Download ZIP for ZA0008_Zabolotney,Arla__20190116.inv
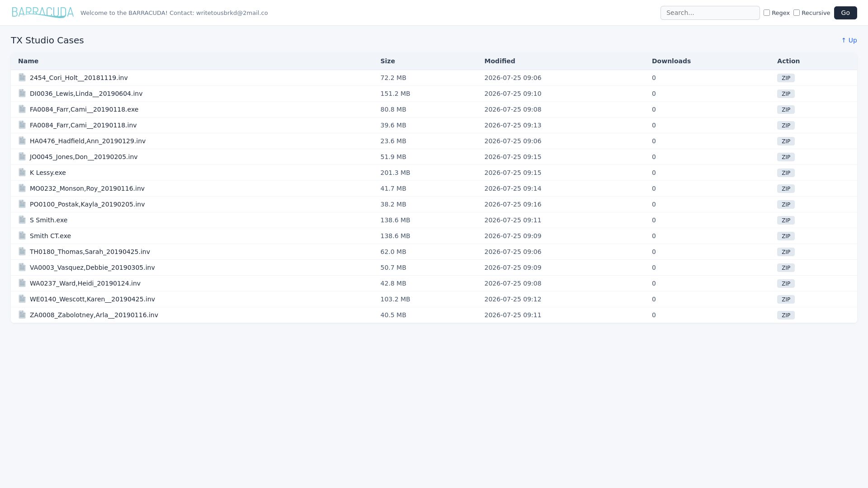This screenshot has width=868, height=488. point(786,315)
